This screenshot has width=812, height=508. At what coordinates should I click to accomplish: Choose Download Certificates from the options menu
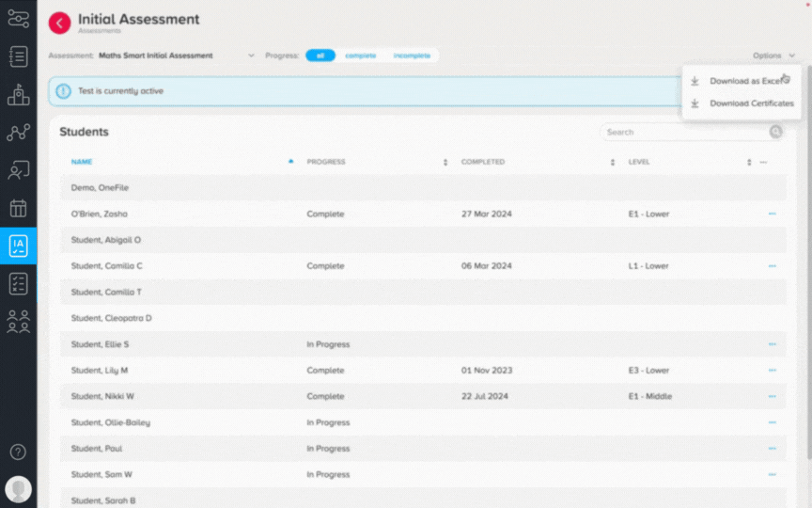[x=742, y=103]
